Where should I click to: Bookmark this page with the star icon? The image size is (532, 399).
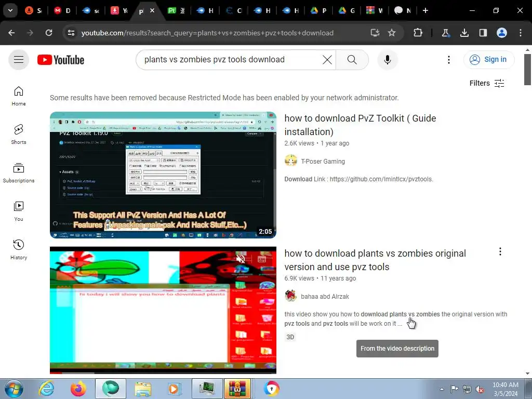point(392,33)
